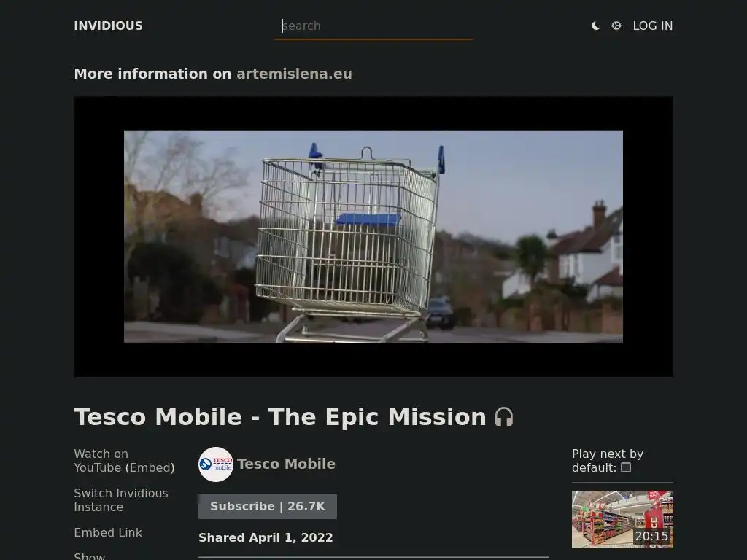Click the Shared April 1, 2022 date
This screenshot has height=560, width=747.
point(266,537)
